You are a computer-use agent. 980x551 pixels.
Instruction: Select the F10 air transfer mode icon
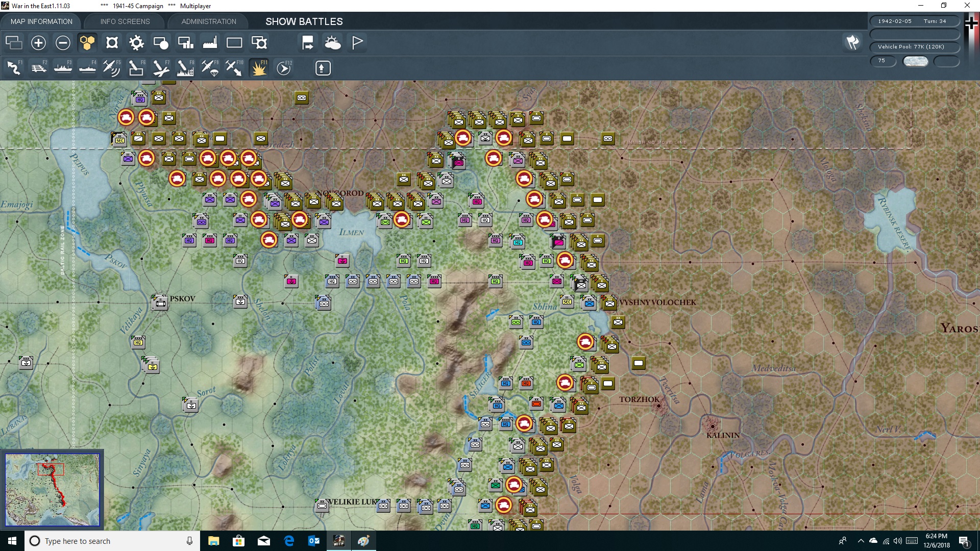234,67
